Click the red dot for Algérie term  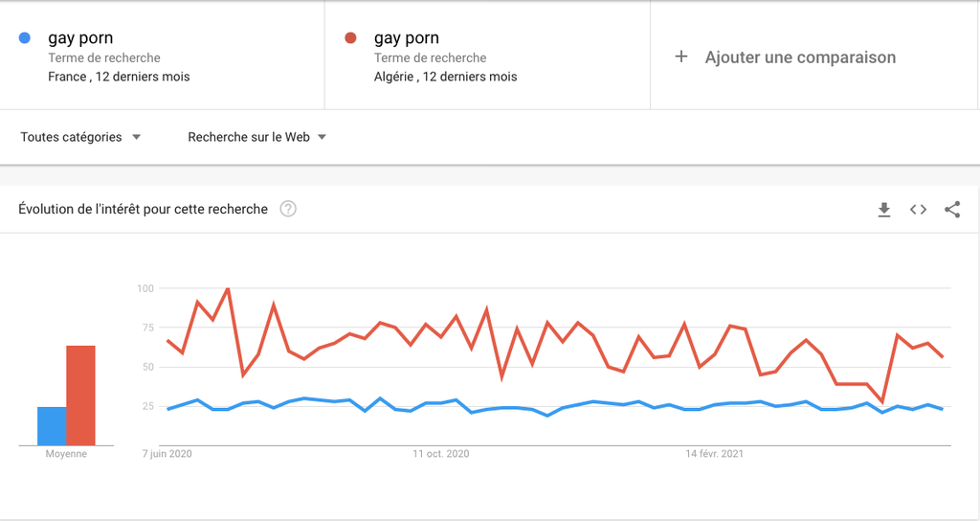tap(350, 38)
